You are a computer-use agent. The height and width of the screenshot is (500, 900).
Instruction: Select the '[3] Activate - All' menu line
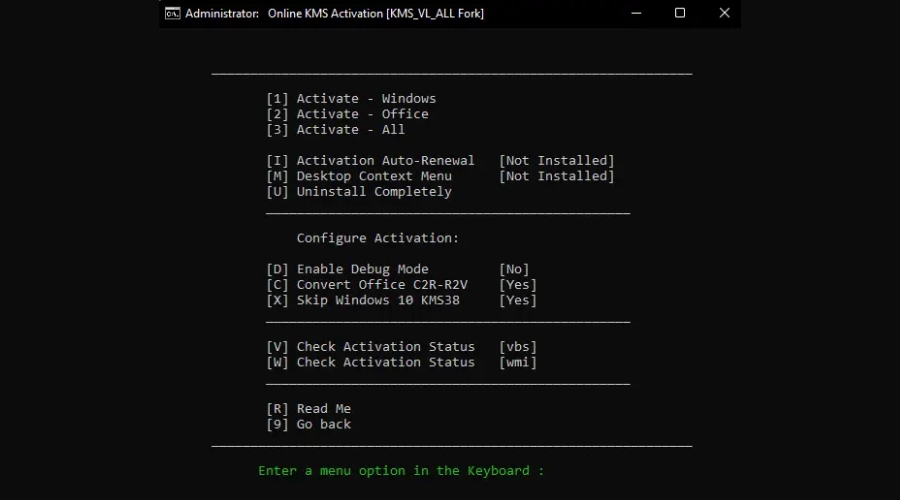pos(335,130)
